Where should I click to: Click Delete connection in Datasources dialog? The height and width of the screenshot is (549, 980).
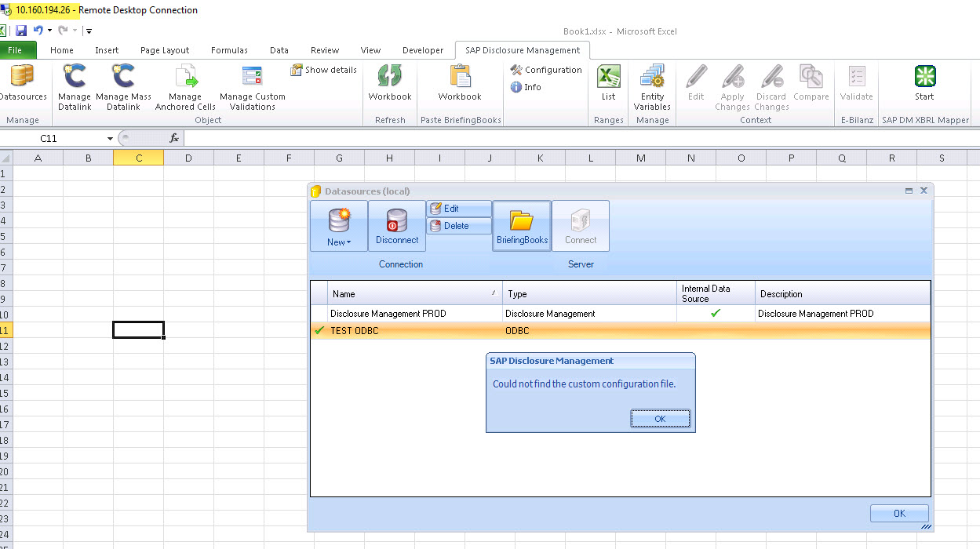[459, 226]
